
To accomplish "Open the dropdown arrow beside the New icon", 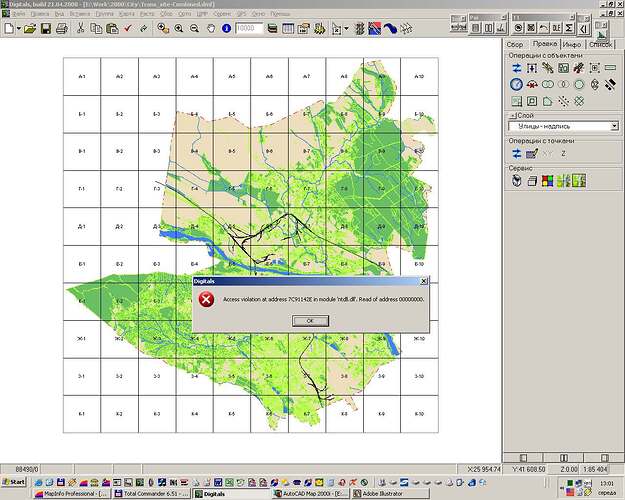I will pyautogui.click(x=18, y=28).
